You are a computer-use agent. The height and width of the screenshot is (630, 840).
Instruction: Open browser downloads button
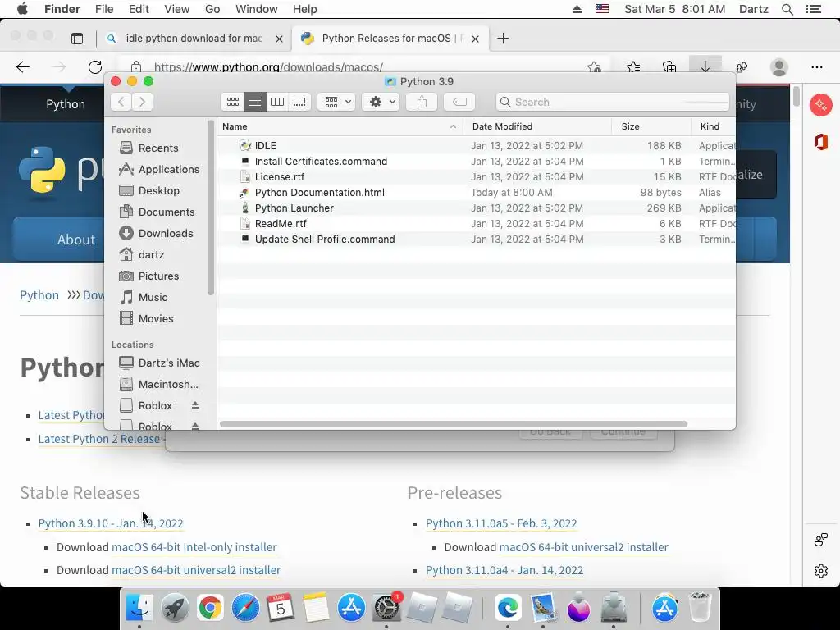pyautogui.click(x=705, y=67)
